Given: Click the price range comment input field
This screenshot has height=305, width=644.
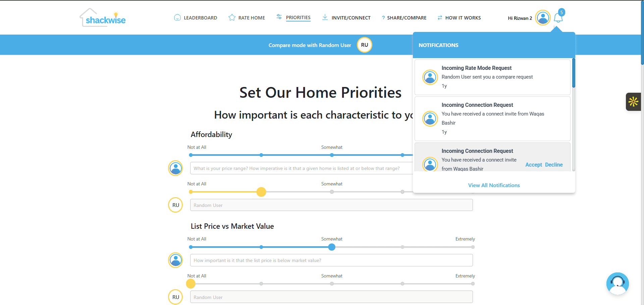Looking at the screenshot, I should coord(302,168).
